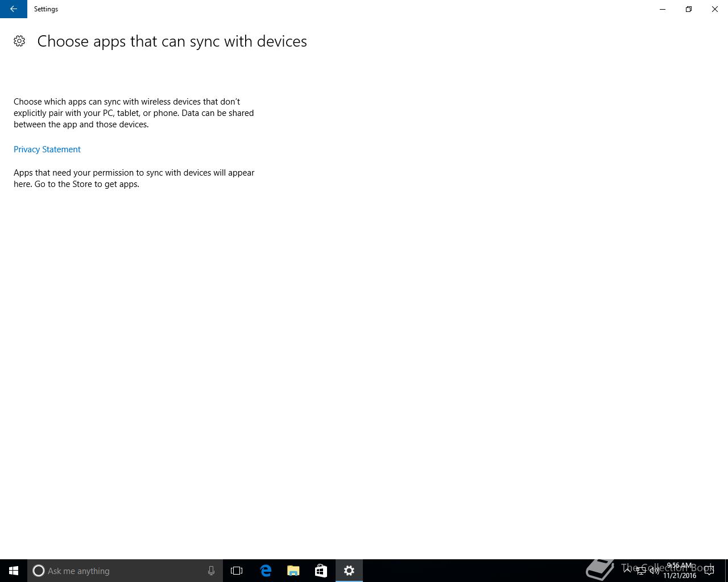The image size is (728, 582).
Task: Open Task View from the taskbar
Action: coord(237,571)
